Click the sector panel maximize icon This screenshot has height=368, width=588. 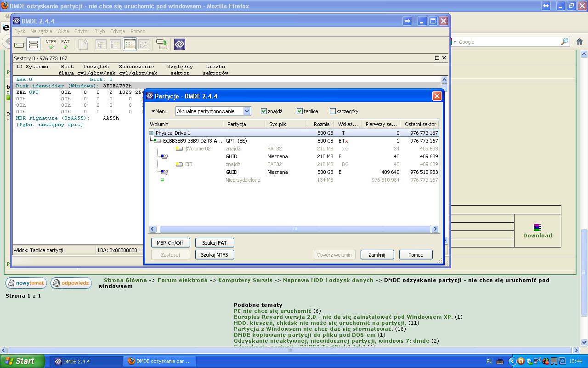coord(437,58)
